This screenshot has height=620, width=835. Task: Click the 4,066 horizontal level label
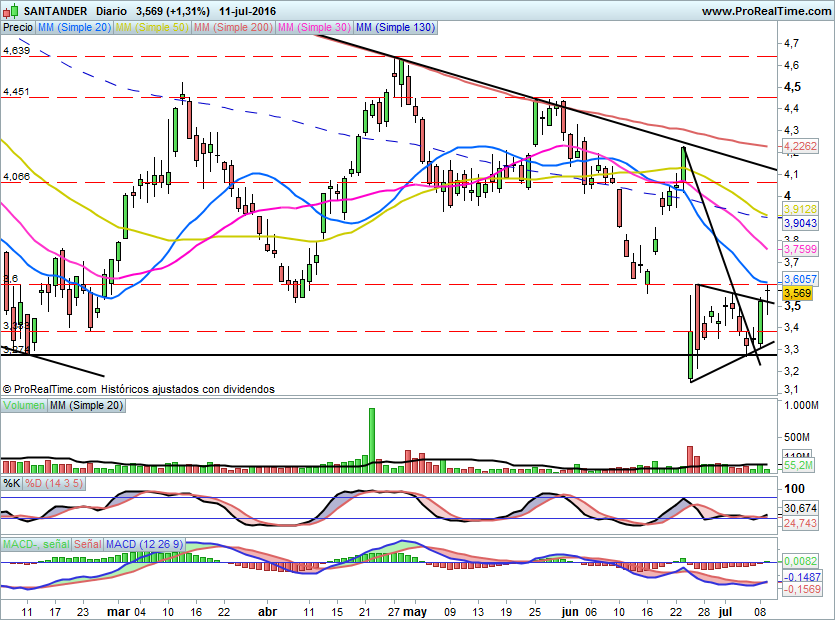[x=17, y=176]
